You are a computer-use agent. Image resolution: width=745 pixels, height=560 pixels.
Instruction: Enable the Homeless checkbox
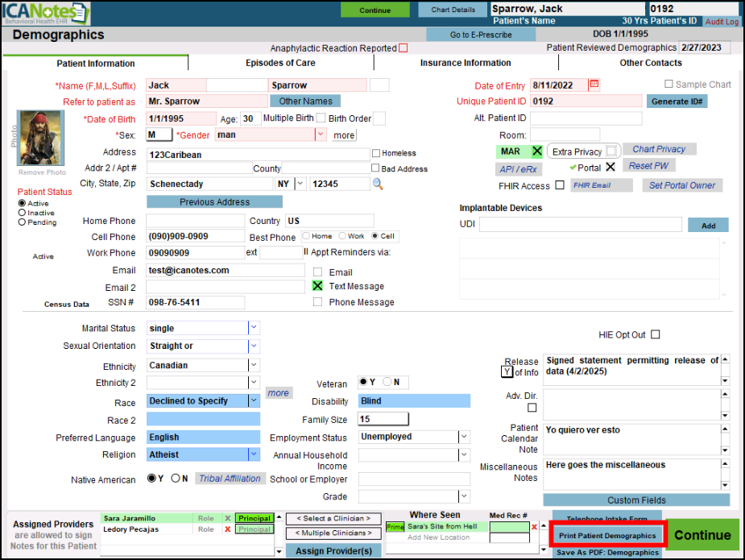tap(376, 153)
